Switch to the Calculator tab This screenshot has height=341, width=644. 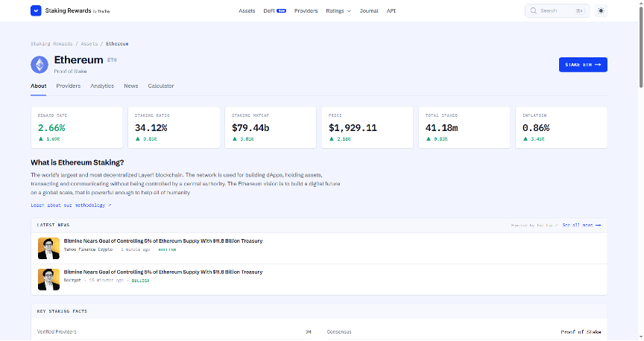(x=161, y=86)
